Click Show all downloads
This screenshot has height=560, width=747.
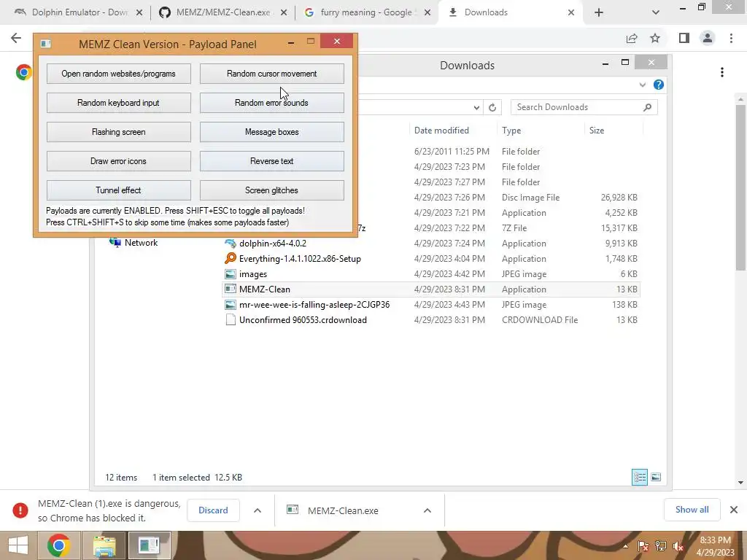(x=692, y=510)
